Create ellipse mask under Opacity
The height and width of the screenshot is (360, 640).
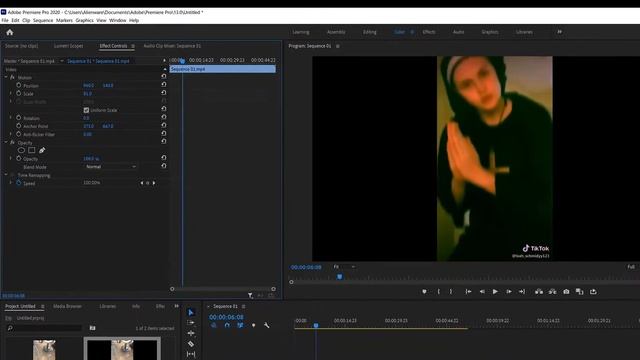pyautogui.click(x=21, y=150)
